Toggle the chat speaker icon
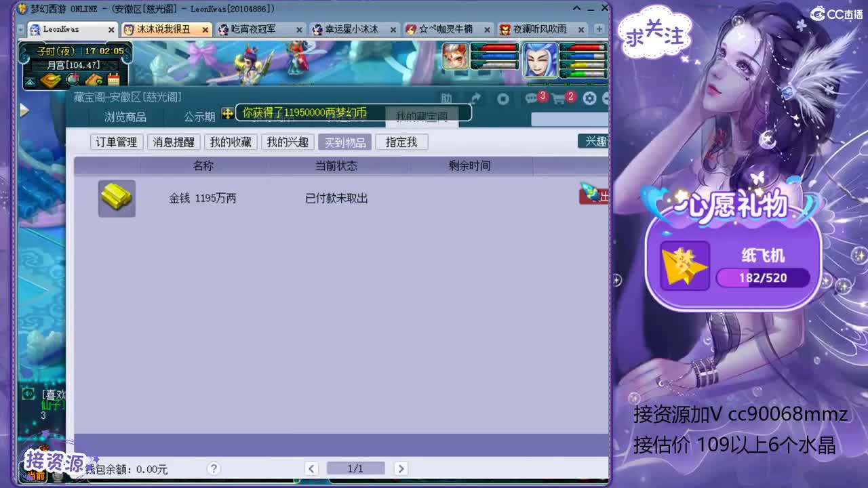 click(28, 394)
